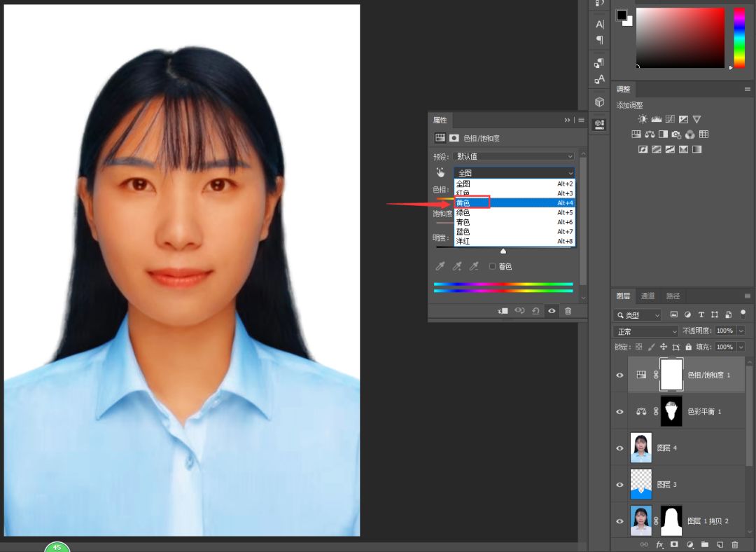Click the trash icon in Properties panel
This screenshot has width=756, height=552.
(x=568, y=311)
